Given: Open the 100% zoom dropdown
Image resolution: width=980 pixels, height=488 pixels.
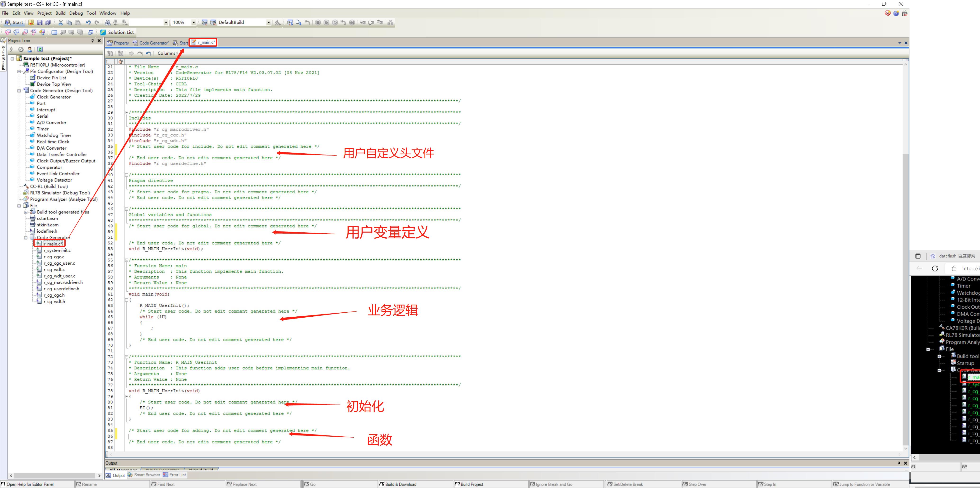Looking at the screenshot, I should point(193,22).
